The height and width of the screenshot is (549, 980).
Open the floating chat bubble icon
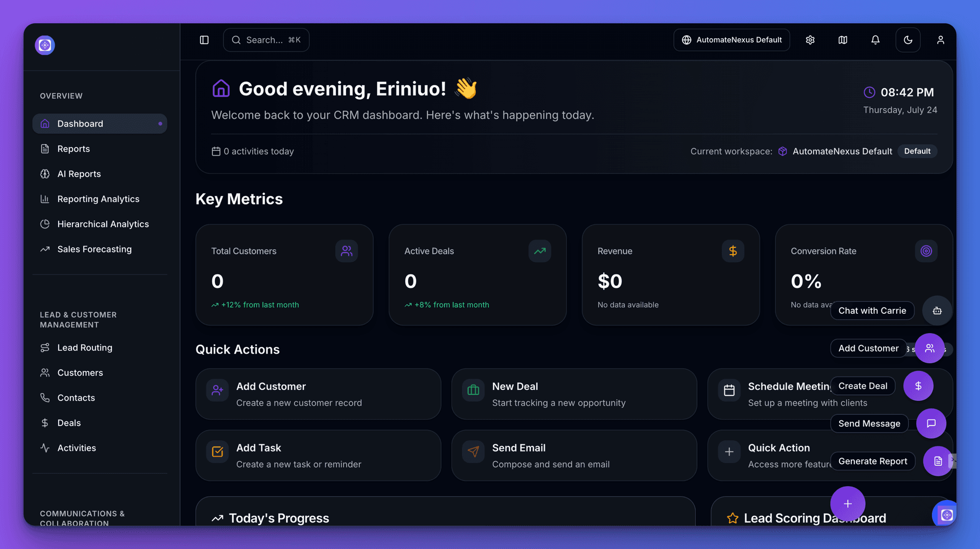pyautogui.click(x=931, y=423)
